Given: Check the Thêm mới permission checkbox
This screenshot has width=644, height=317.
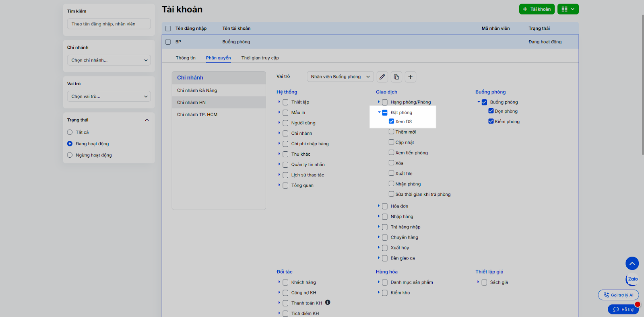Looking at the screenshot, I should pos(391,132).
